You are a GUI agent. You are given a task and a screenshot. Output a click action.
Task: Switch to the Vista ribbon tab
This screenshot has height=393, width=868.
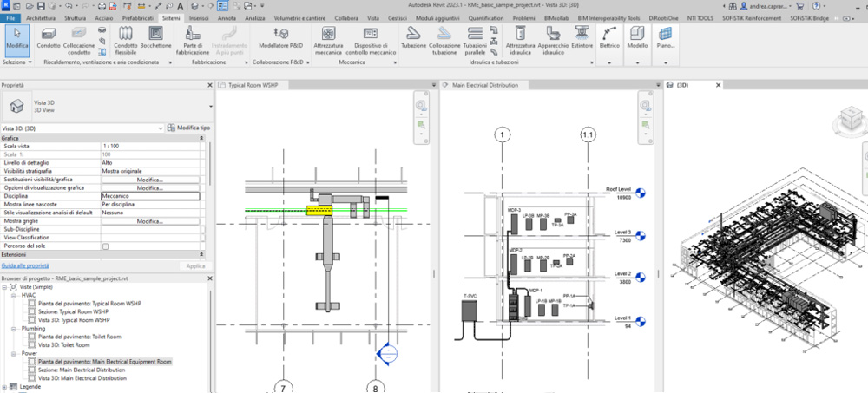[373, 17]
